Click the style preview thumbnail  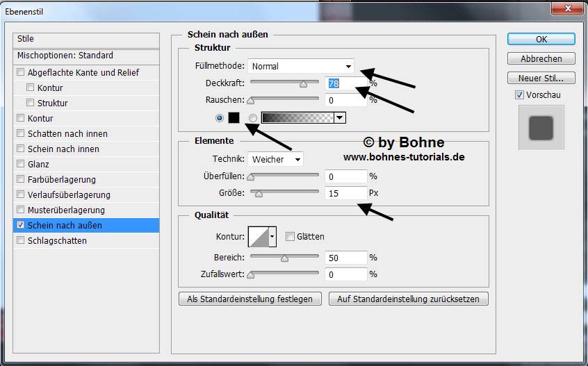click(x=541, y=128)
